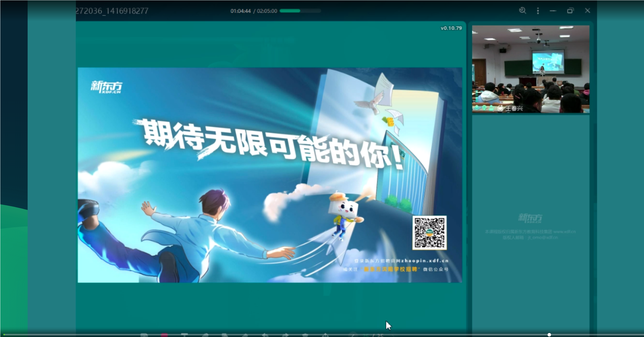
Task: Restore down the player window
Action: [570, 11]
